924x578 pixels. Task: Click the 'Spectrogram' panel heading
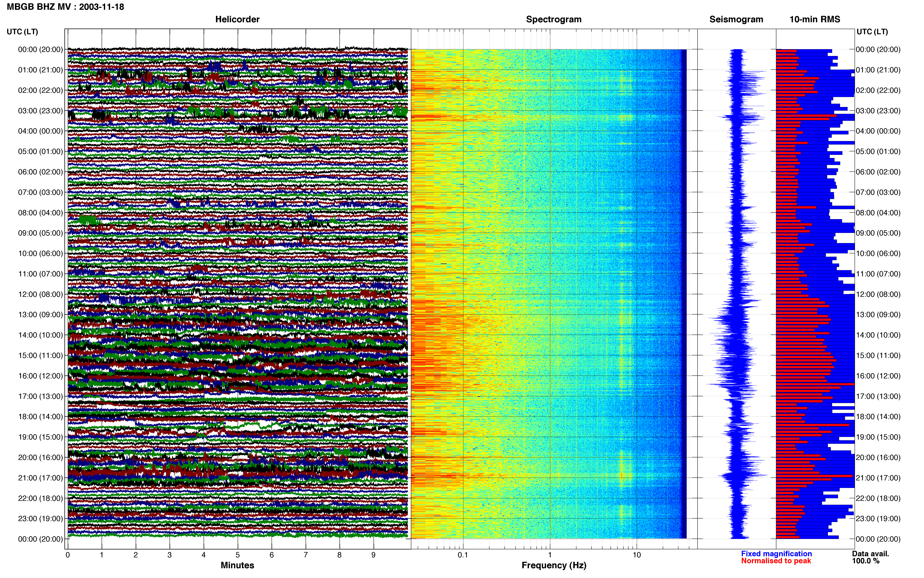[x=554, y=20]
